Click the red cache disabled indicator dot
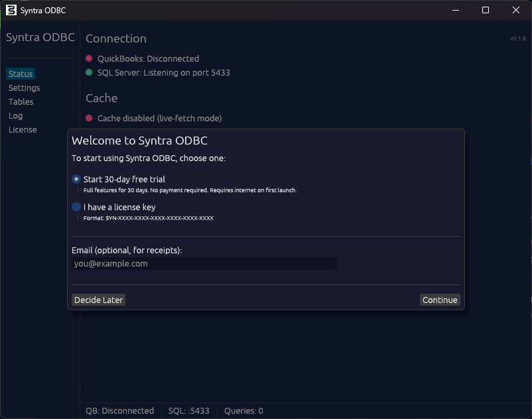This screenshot has width=532, height=419. click(89, 118)
